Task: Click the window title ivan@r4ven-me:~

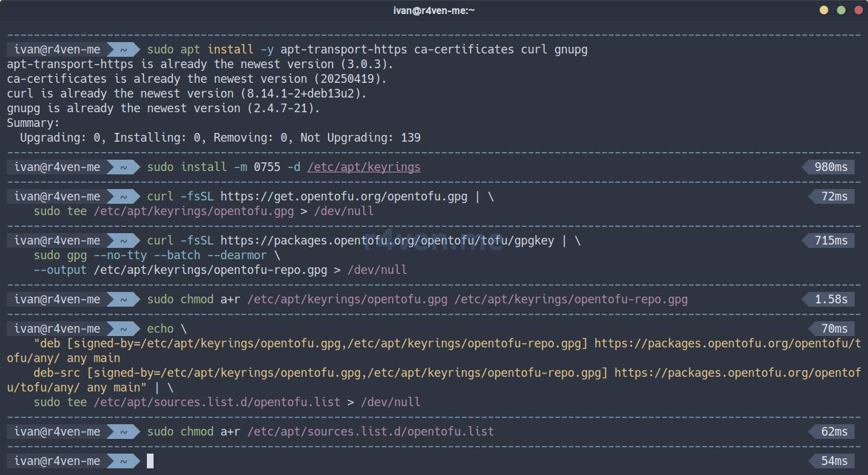Action: pos(433,10)
